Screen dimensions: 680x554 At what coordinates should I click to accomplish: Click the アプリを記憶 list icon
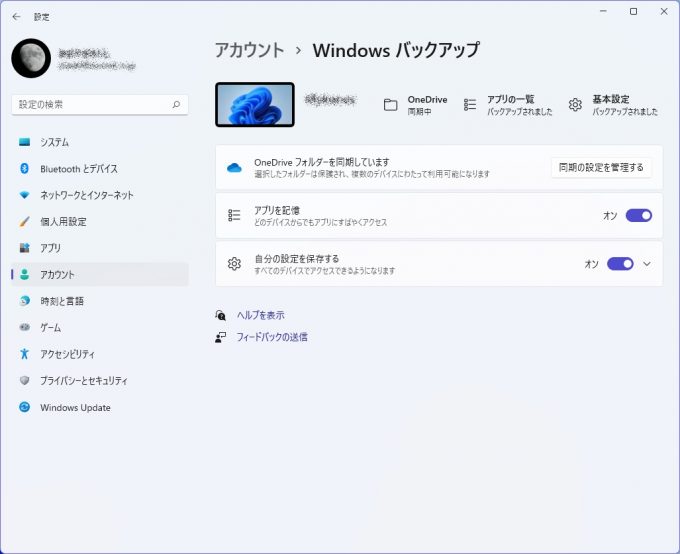(x=234, y=215)
